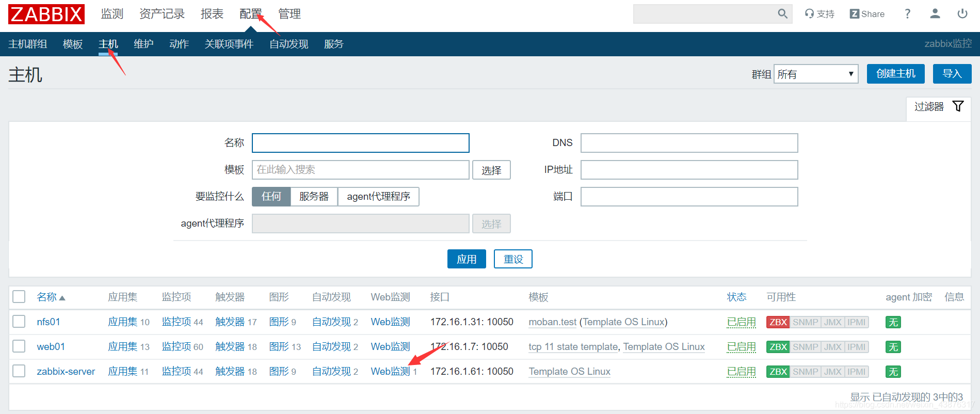The image size is (980, 414).
Task: Open Zabbix Share link
Action: click(x=867, y=14)
